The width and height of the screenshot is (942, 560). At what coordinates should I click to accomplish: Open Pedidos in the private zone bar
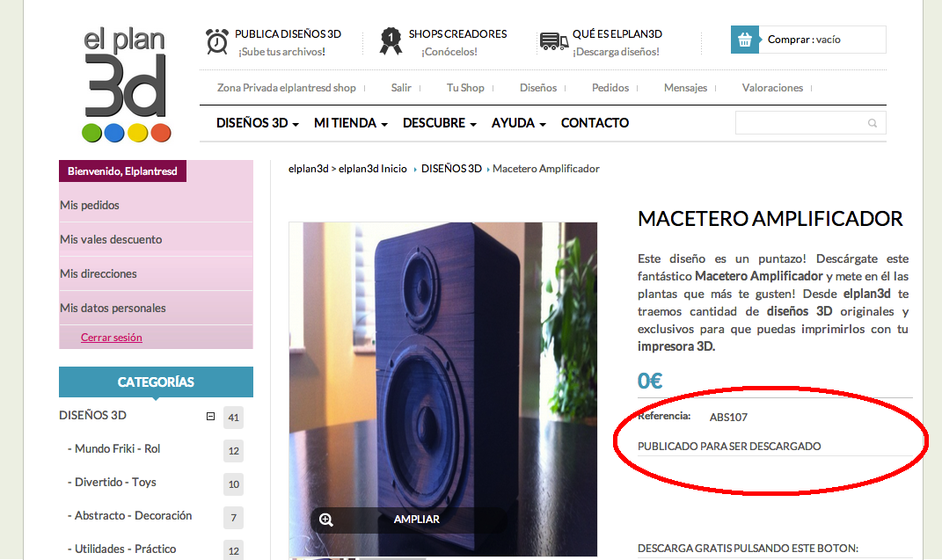[610, 88]
